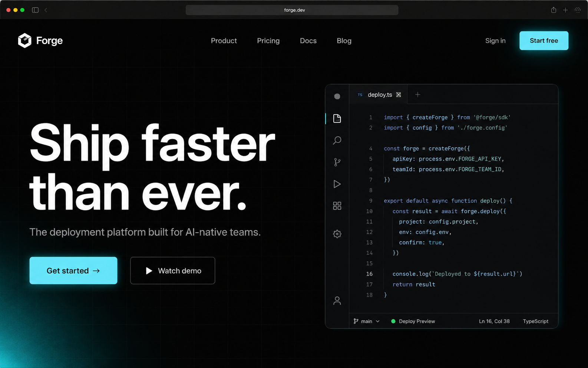Viewport: 588px width, 368px height.
Task: Click the git branch icon in status bar
Action: coord(356,321)
